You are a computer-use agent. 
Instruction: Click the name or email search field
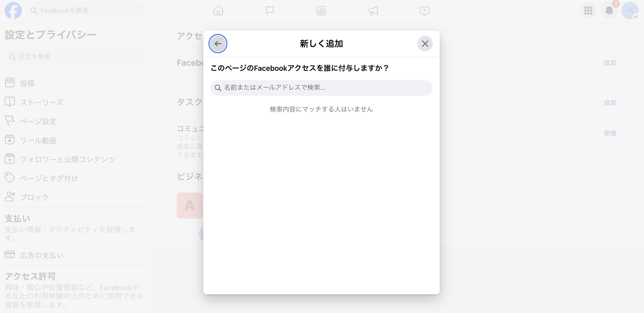[x=321, y=88]
